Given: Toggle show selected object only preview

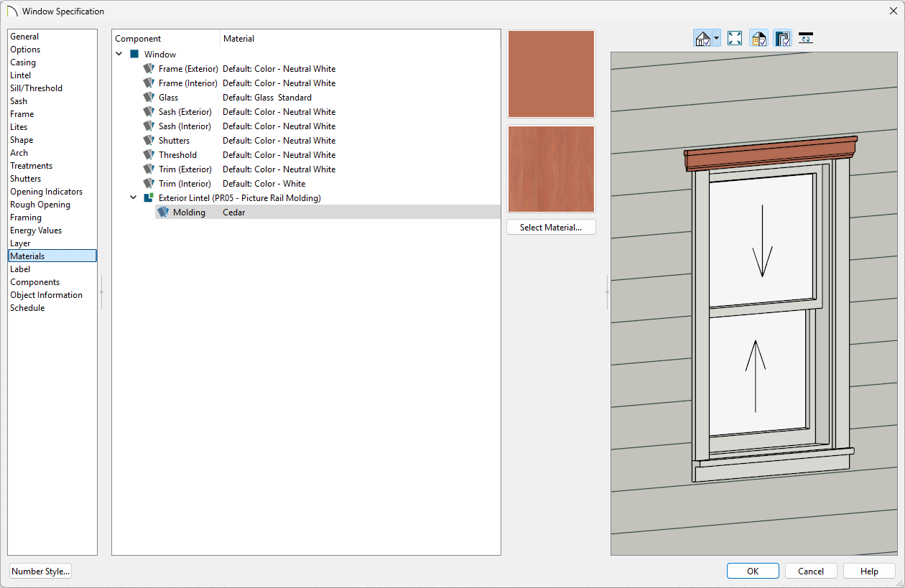Looking at the screenshot, I should (782, 38).
